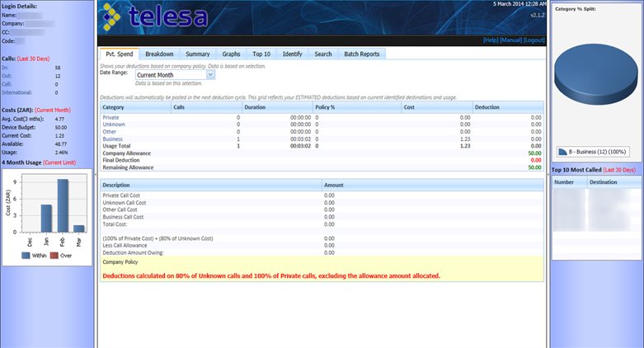Image resolution: width=644 pixels, height=348 pixels.
Task: Click the v2.1.2 version label
Action: coord(538,15)
